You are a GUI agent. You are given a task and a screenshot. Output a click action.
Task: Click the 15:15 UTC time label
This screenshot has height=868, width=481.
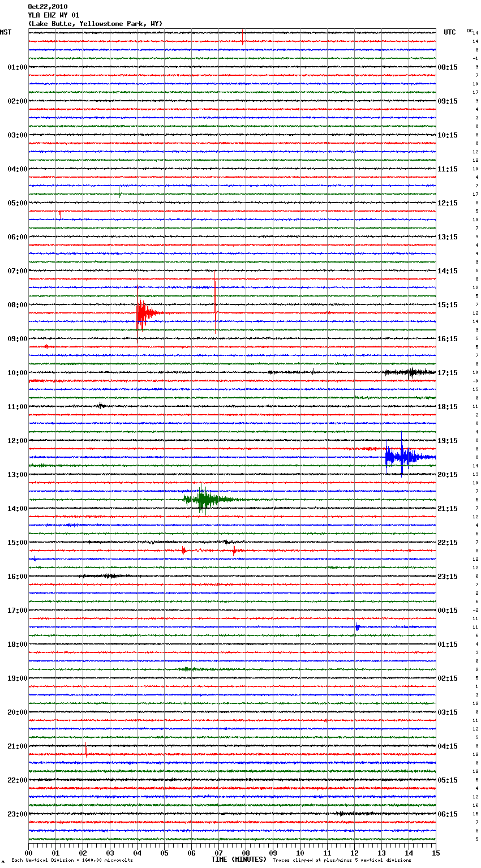tap(448, 305)
